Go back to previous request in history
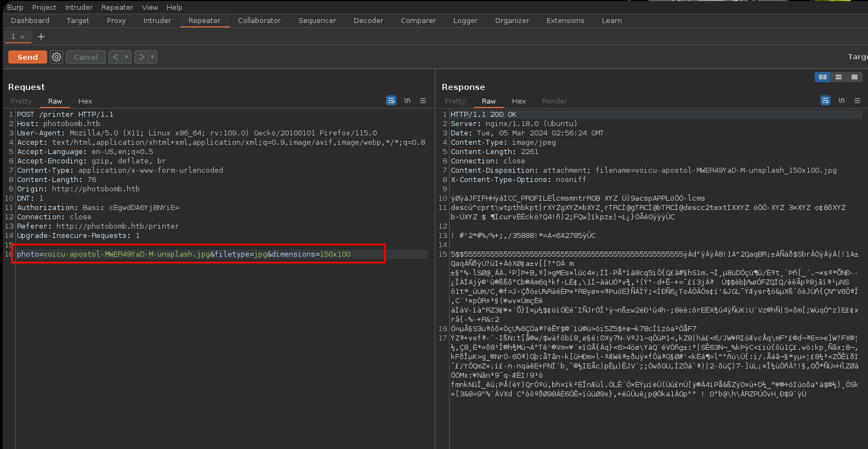The height and width of the screenshot is (449, 868). point(116,57)
